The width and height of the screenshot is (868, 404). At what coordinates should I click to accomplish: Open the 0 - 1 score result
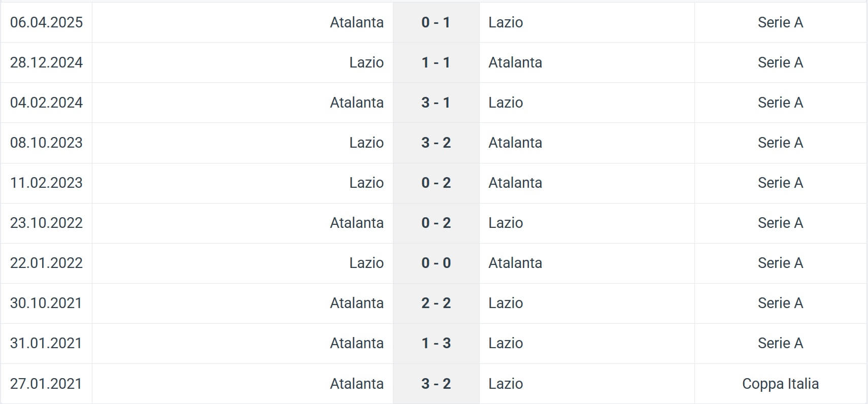point(436,22)
